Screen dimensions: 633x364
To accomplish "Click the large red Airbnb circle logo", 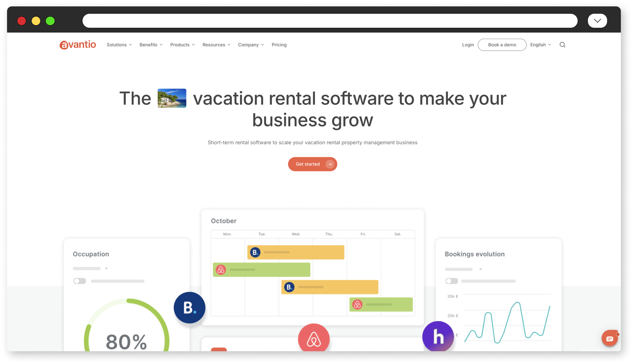I will click(x=314, y=338).
